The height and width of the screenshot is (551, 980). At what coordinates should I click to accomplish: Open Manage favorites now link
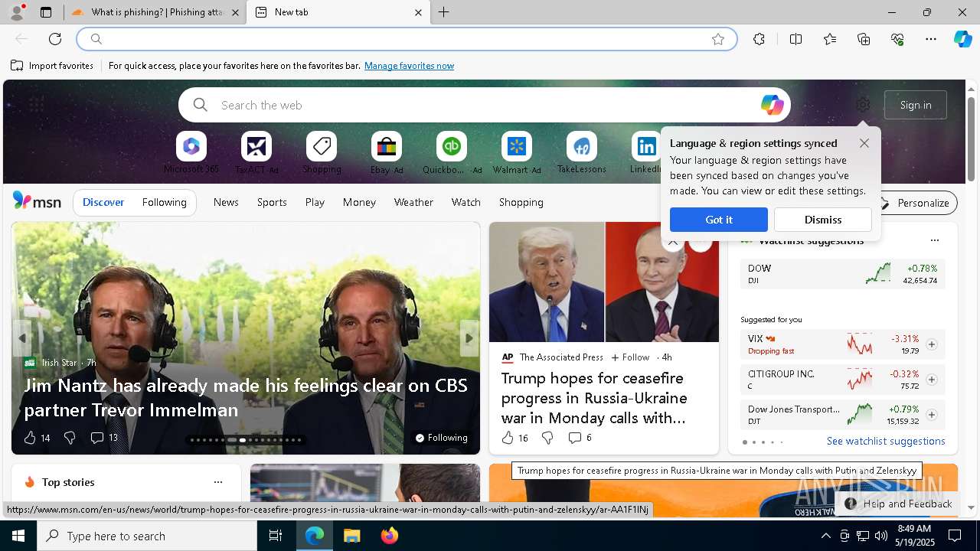(x=409, y=66)
